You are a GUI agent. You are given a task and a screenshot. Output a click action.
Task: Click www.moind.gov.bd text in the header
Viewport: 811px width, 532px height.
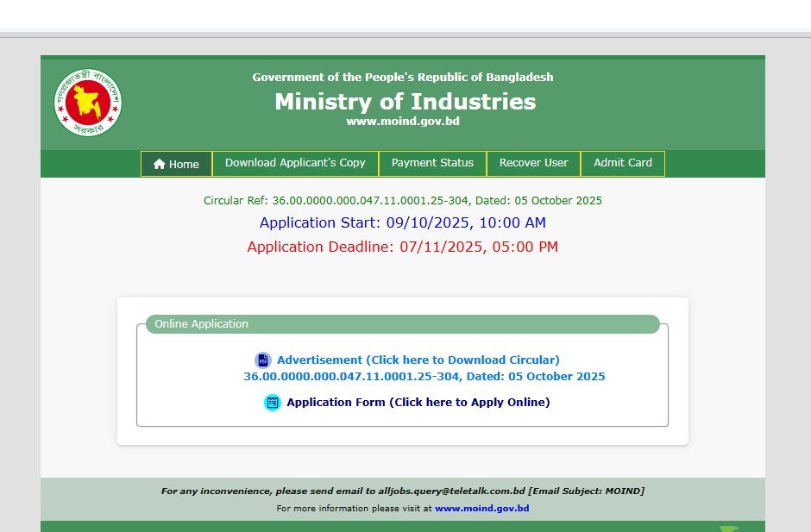(x=402, y=122)
